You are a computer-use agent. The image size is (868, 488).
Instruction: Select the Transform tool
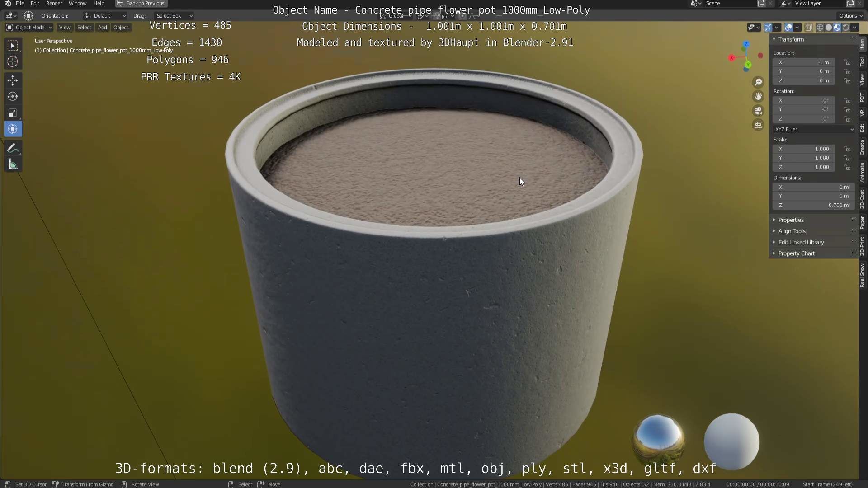pyautogui.click(x=13, y=129)
